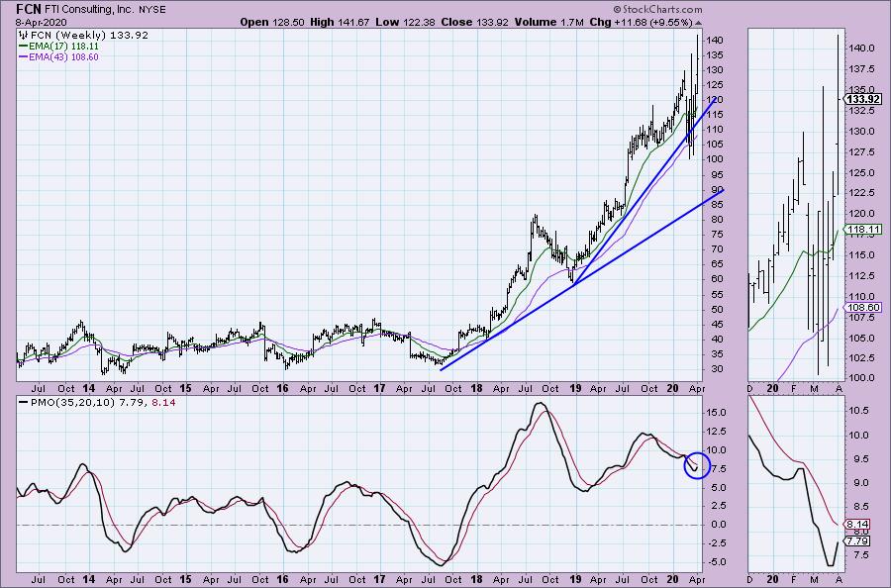This screenshot has width=891, height=588.
Task: Click the Low 122.38 value
Action: (405, 22)
